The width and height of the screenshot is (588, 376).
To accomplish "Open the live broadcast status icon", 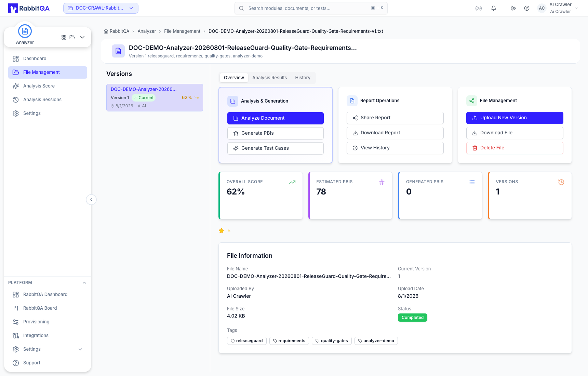I will click(479, 8).
